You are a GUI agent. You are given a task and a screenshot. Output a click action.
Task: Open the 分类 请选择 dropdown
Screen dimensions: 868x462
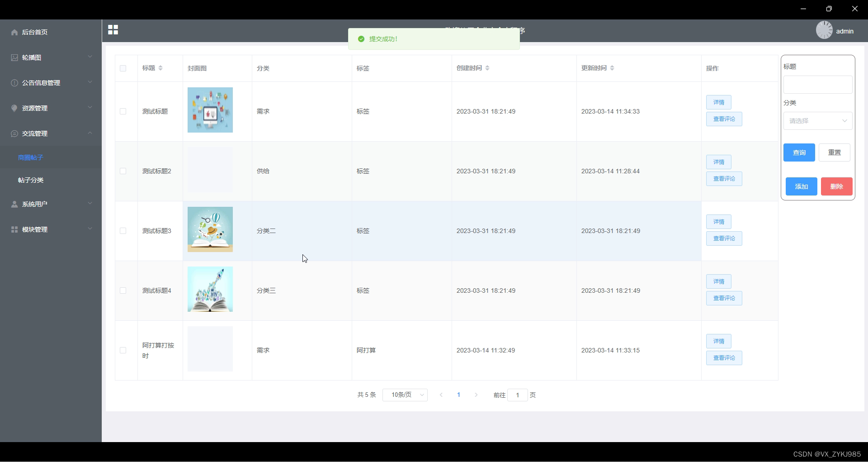pyautogui.click(x=818, y=121)
